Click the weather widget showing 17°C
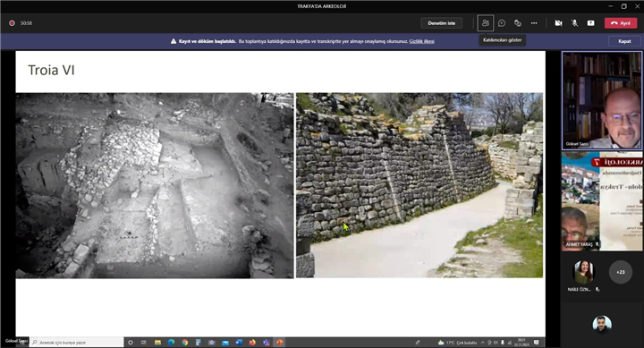 (x=457, y=343)
